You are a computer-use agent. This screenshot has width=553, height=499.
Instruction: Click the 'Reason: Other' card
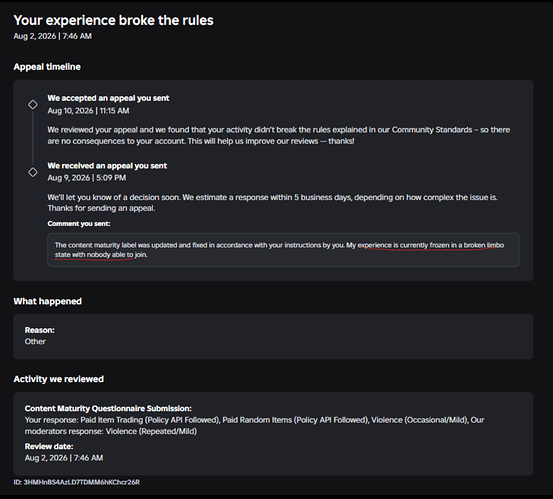click(273, 336)
